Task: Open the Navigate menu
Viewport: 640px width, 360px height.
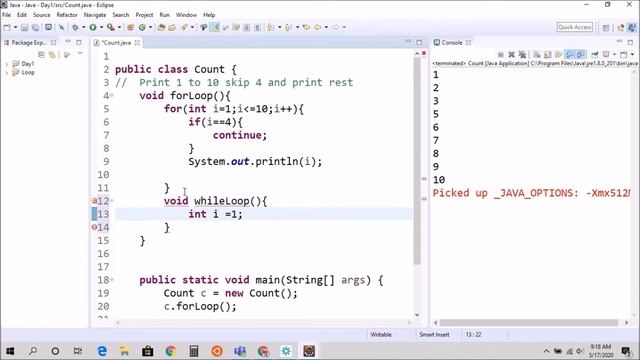Action: pos(95,15)
